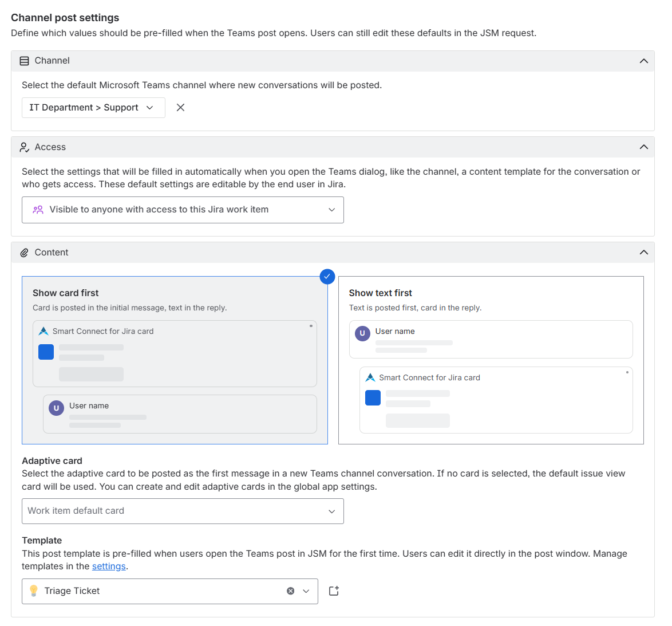Click the Channel section list icon

pos(25,61)
